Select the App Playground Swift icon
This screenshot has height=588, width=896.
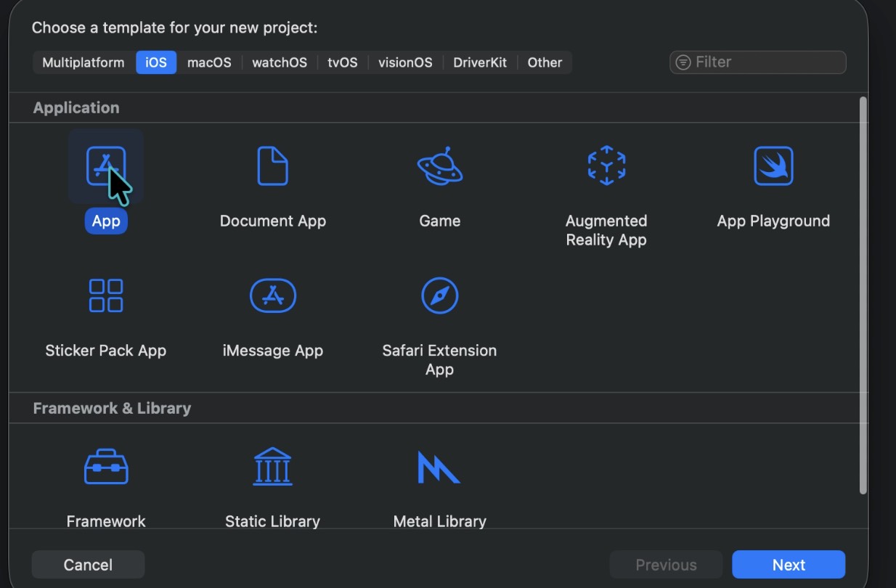(x=773, y=166)
